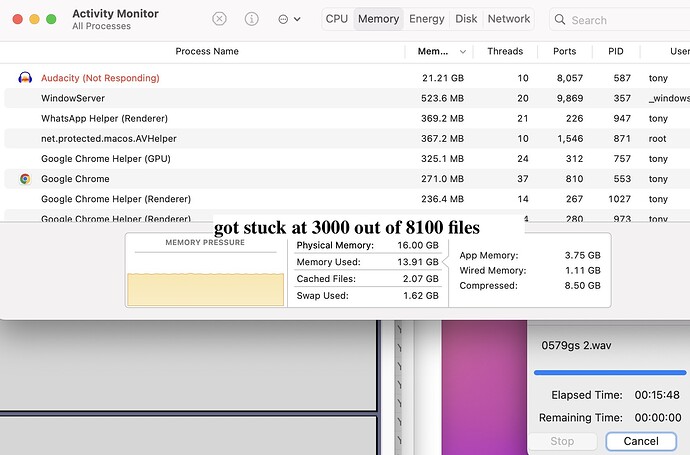The width and height of the screenshot is (690, 455).
Task: Select the WhatsApp Helper (Renderer) process
Action: click(104, 118)
